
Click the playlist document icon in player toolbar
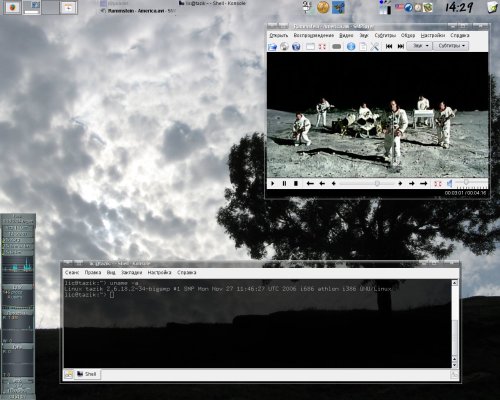[363, 46]
